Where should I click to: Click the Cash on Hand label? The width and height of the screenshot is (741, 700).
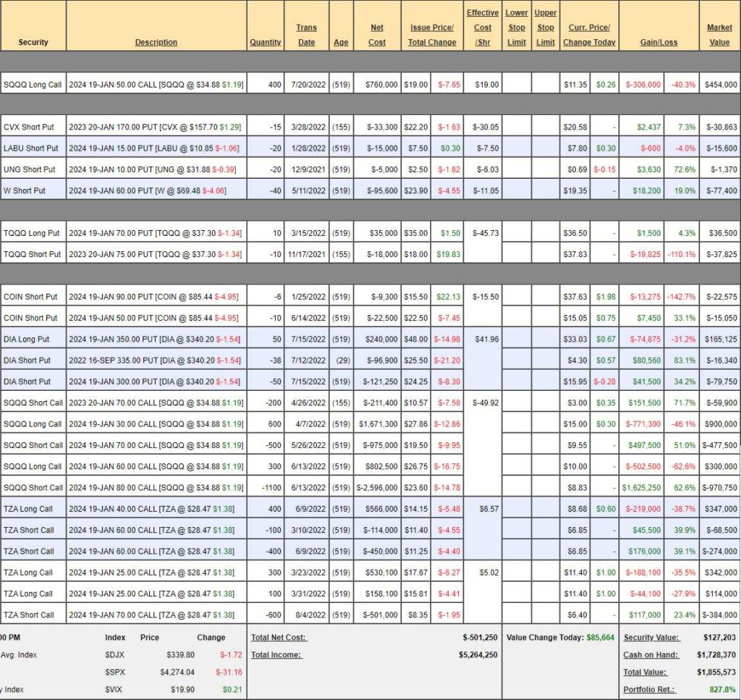(x=651, y=655)
